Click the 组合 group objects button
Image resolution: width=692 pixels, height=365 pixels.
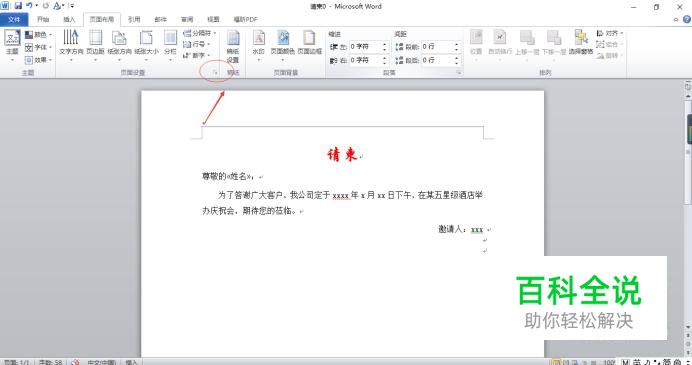coord(609,44)
